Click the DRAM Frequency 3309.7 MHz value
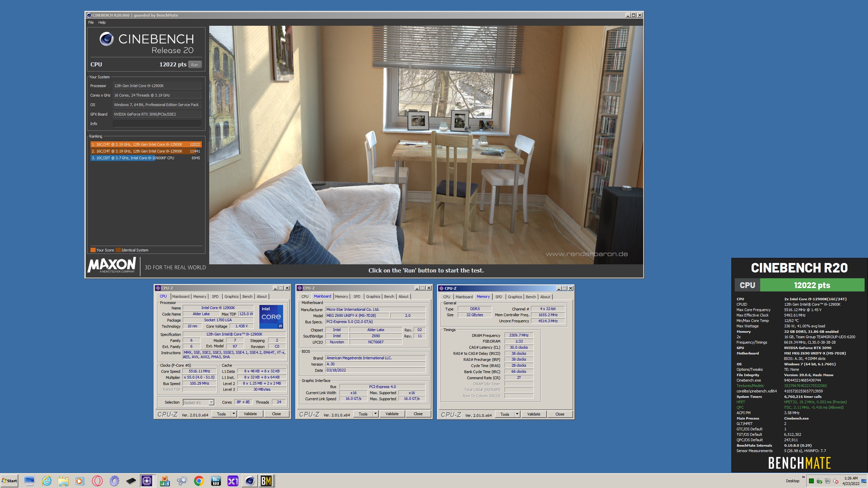Viewport: 868px width, 488px height. (519, 335)
